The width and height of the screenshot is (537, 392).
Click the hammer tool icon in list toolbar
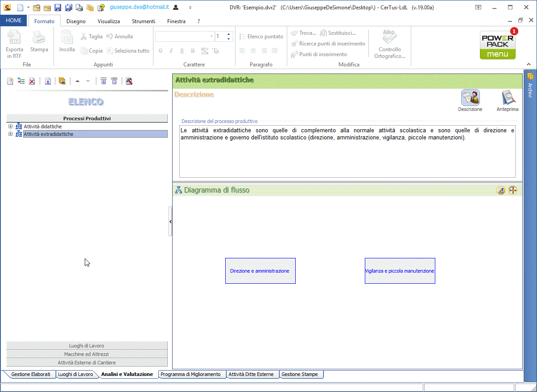pyautogui.click(x=129, y=81)
